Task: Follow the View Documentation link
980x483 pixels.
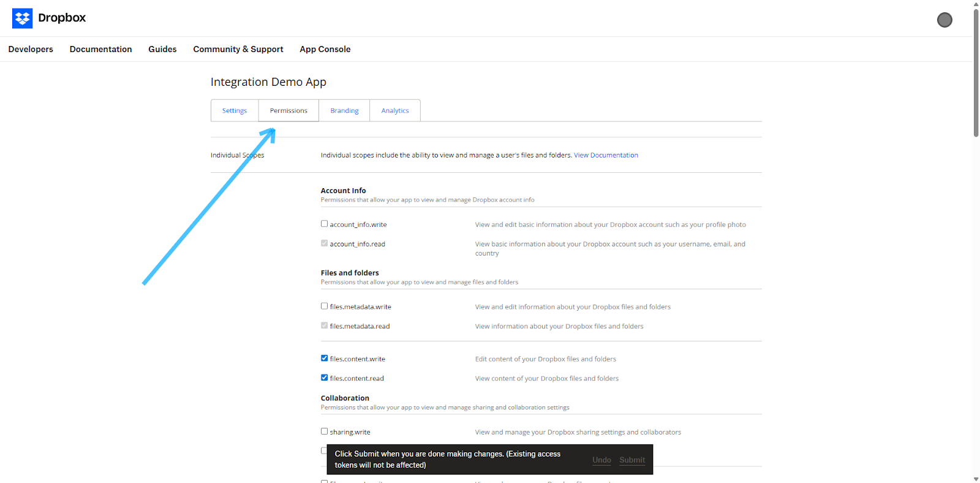Action: pos(606,155)
